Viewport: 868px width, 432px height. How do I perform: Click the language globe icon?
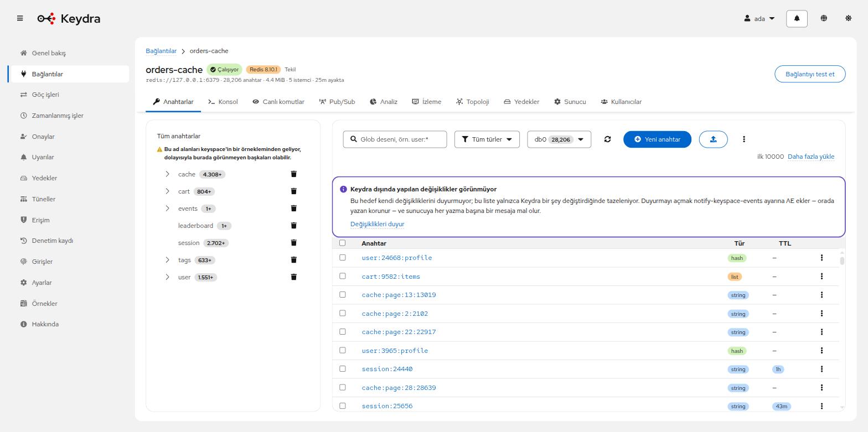[824, 18]
